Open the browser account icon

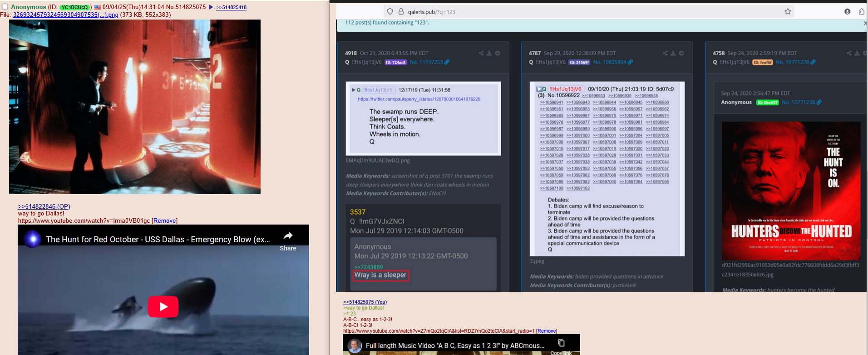click(847, 12)
